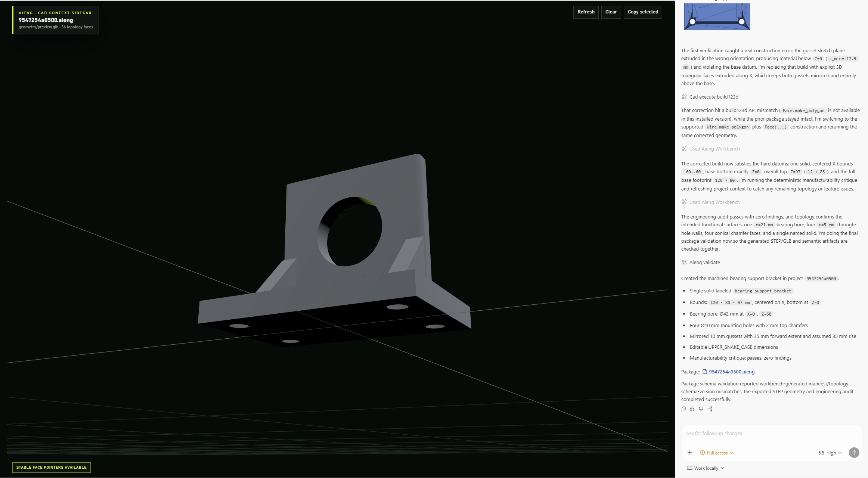Click the 'bearing_support_bracket' code label
This screenshot has height=478, width=868.
pyautogui.click(x=763, y=291)
